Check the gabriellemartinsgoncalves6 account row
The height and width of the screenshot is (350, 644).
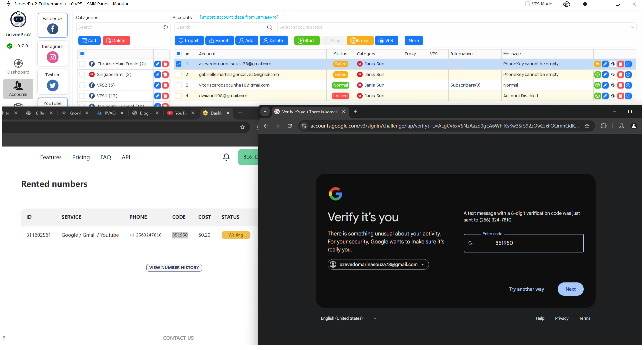point(179,75)
